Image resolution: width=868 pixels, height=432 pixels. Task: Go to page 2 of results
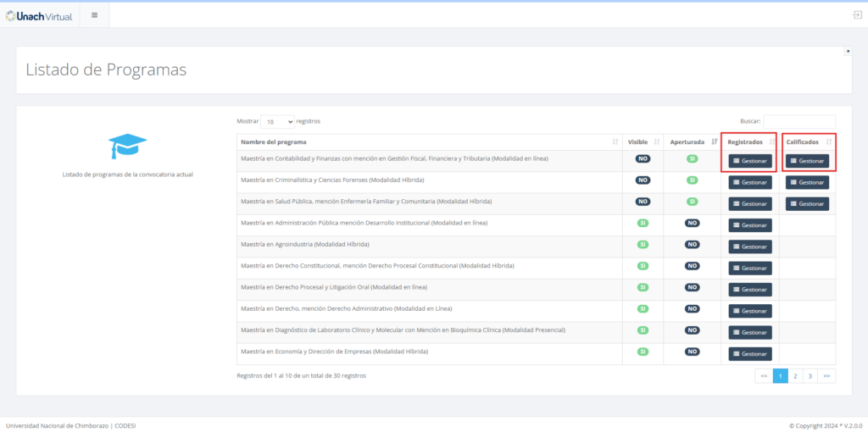coord(795,376)
